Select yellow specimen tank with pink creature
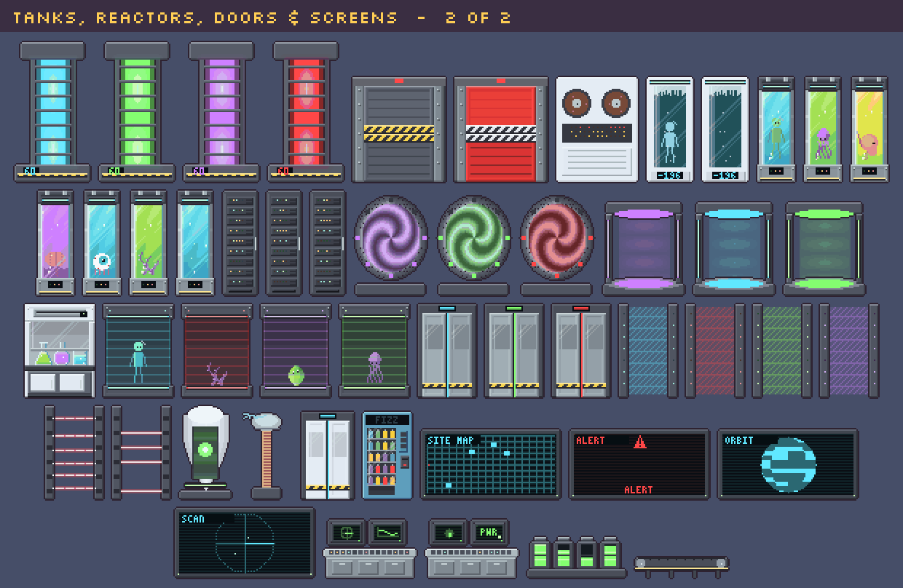The image size is (903, 588). (870, 130)
